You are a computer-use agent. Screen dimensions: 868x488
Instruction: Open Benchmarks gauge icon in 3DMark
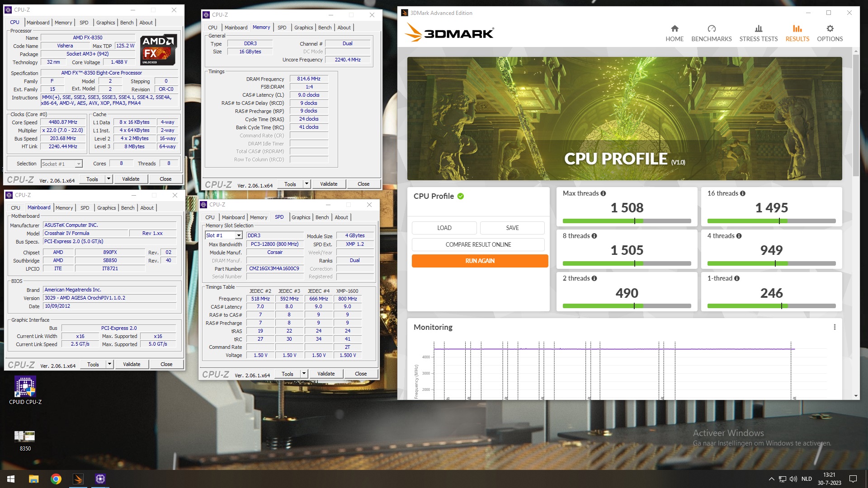point(712,28)
